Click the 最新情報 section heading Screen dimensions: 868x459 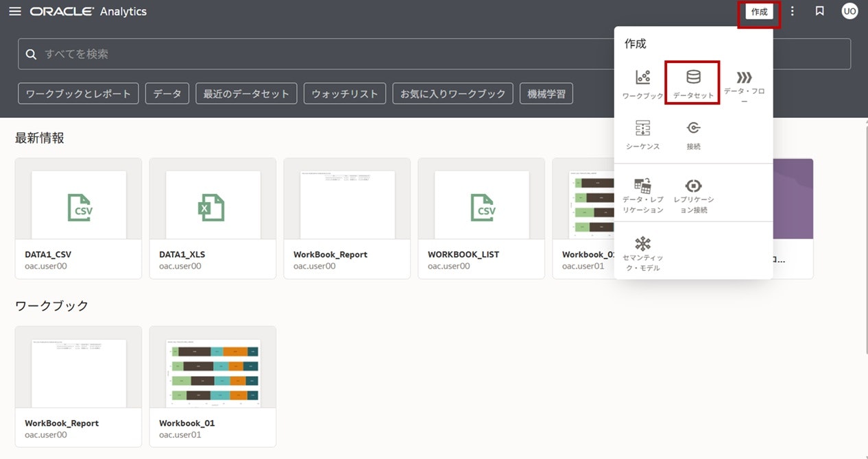coord(40,138)
